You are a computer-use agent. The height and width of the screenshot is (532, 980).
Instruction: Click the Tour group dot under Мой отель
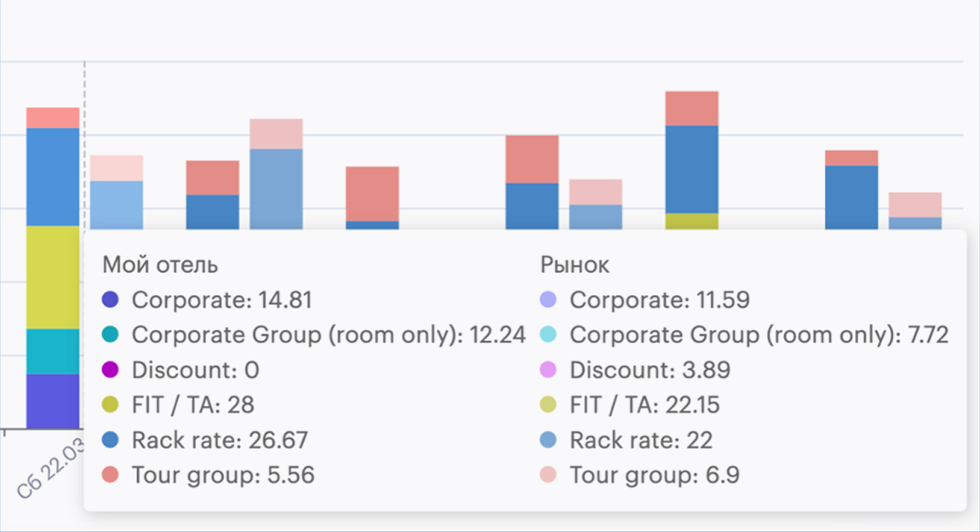point(112,476)
